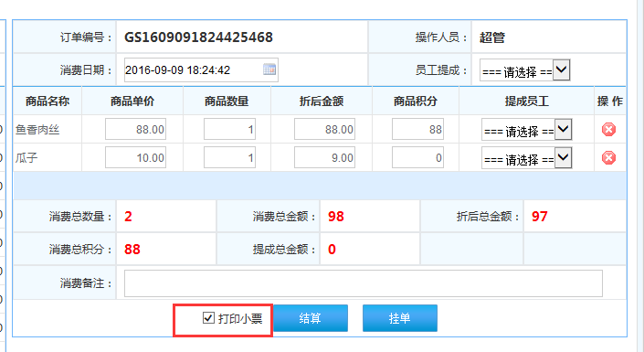Click the 折后金额 column header

pyautogui.click(x=322, y=101)
